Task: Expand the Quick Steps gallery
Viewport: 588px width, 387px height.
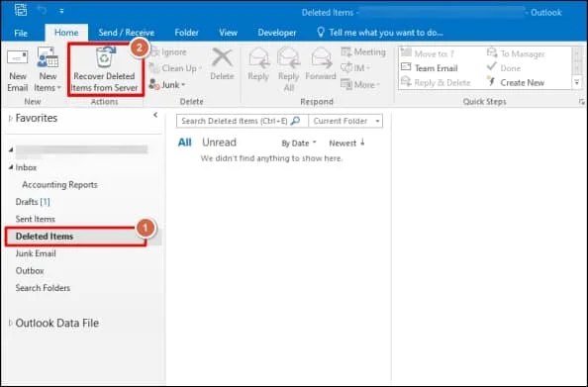Action: pyautogui.click(x=577, y=82)
